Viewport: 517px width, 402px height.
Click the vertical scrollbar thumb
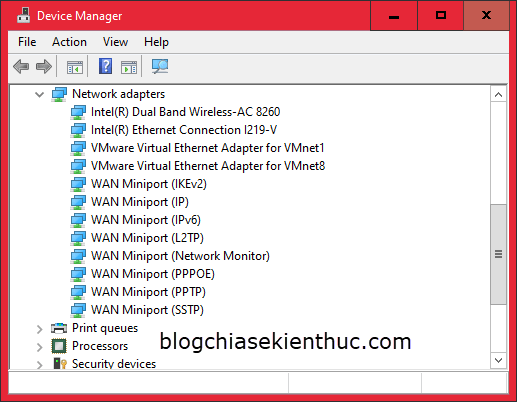[x=498, y=254]
